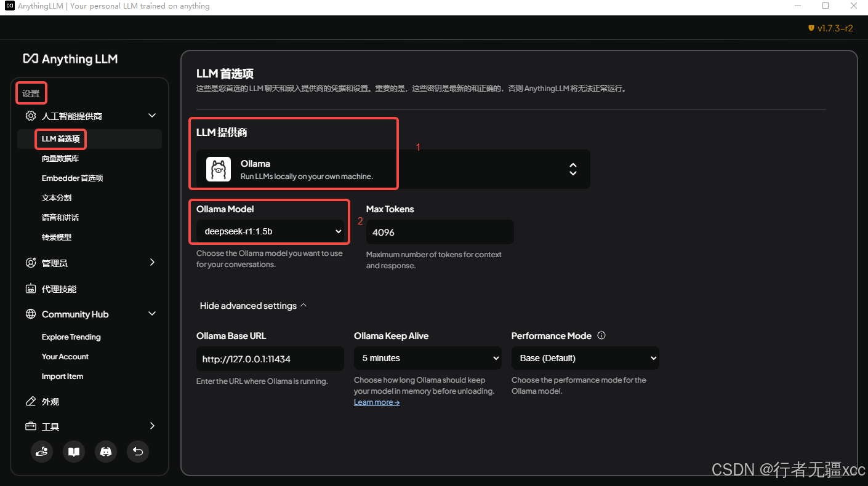This screenshot has height=486, width=868.
Task: Open the LLM provider selector arrows
Action: (x=573, y=169)
